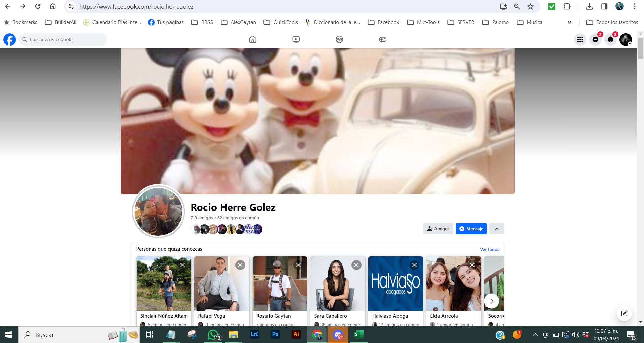Open new message compose icon
Image resolution: width=644 pixels, height=343 pixels.
pyautogui.click(x=624, y=313)
